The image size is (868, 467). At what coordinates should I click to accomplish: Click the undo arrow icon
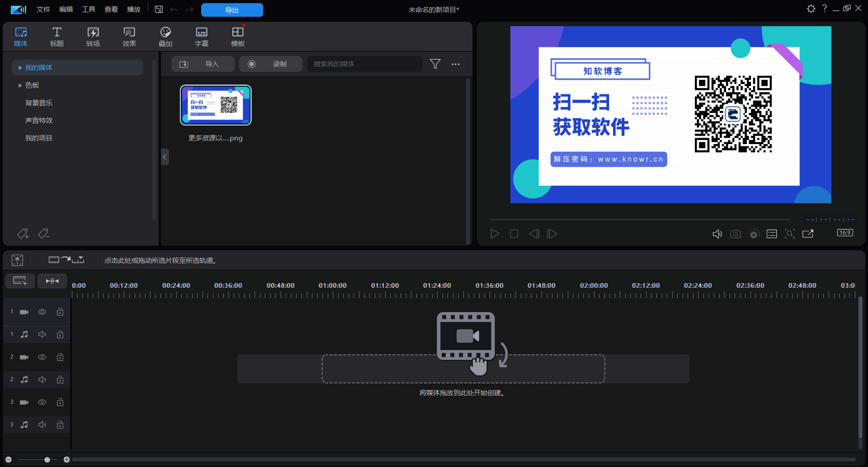coord(174,9)
